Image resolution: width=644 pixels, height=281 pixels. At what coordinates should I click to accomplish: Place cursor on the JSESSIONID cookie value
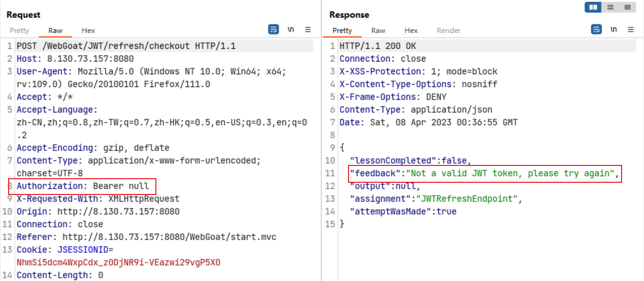coord(118,263)
